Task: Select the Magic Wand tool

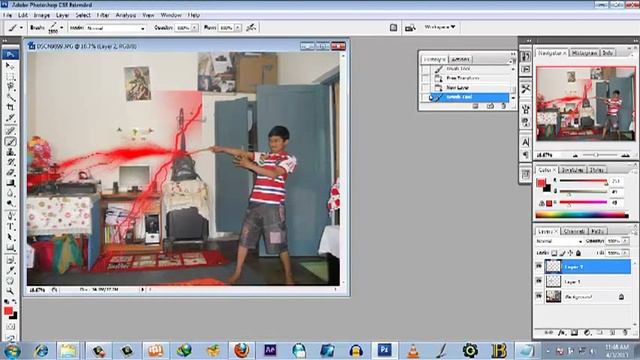Action: pos(10,97)
